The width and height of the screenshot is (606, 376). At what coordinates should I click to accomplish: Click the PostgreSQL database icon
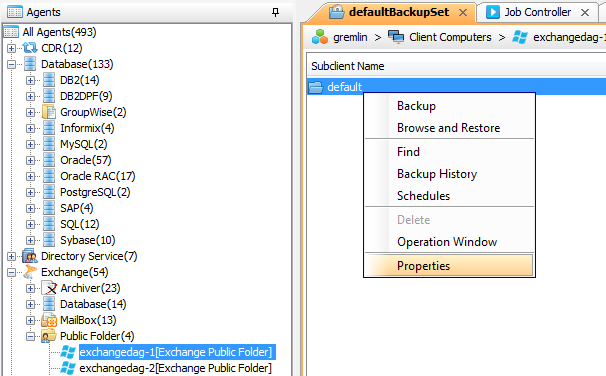[49, 192]
